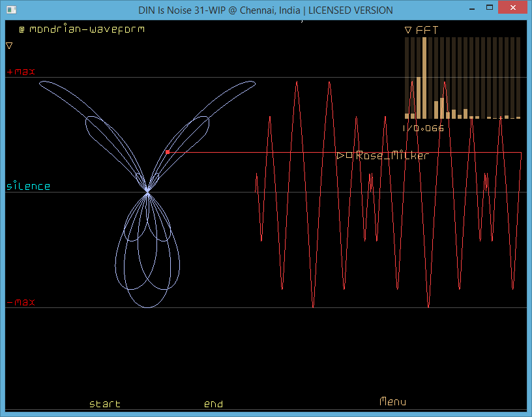532x417 pixels.
Task: Collapse the FFT panel triangle
Action: click(408, 30)
